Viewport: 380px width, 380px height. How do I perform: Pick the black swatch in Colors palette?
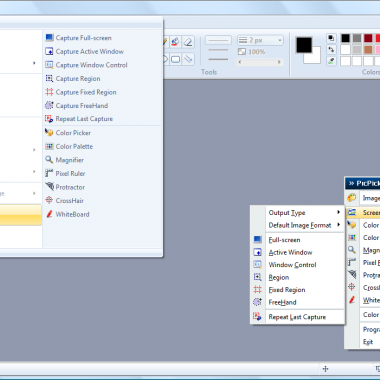coord(345,38)
